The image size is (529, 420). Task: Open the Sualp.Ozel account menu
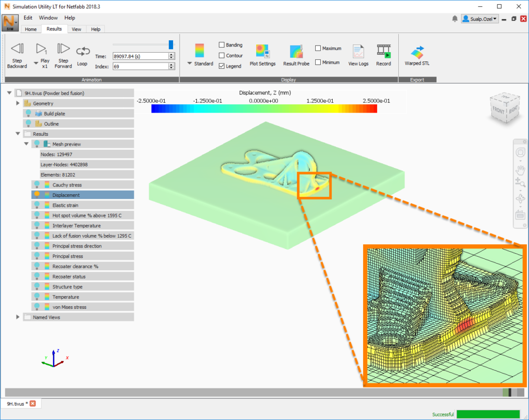coord(480,19)
